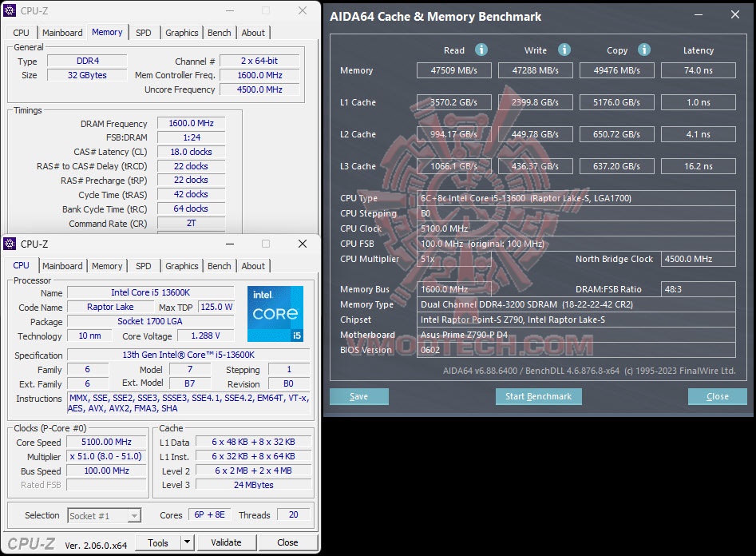Click the Memory Latency value 74.0 ns
Image resolution: width=756 pixels, height=556 pixels.
pyautogui.click(x=699, y=70)
